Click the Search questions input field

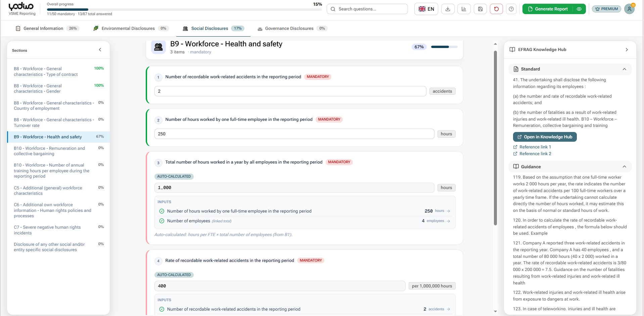pyautogui.click(x=367, y=9)
